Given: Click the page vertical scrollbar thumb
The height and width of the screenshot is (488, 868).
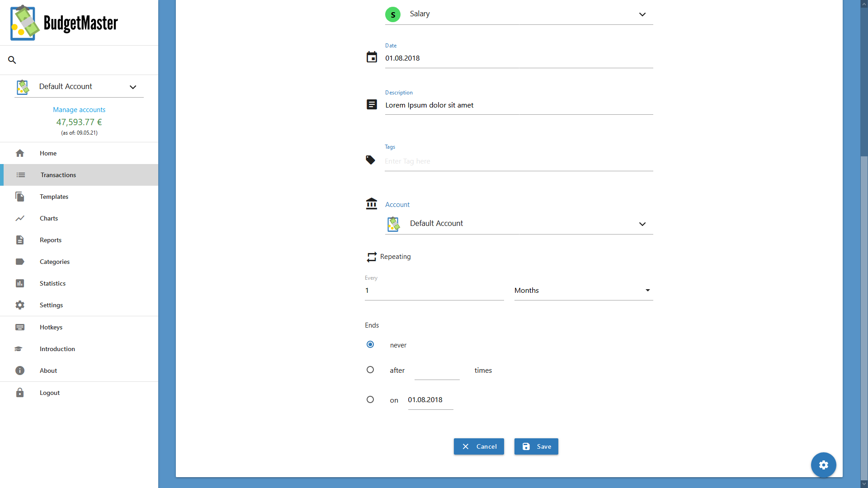Looking at the screenshot, I should point(864,318).
